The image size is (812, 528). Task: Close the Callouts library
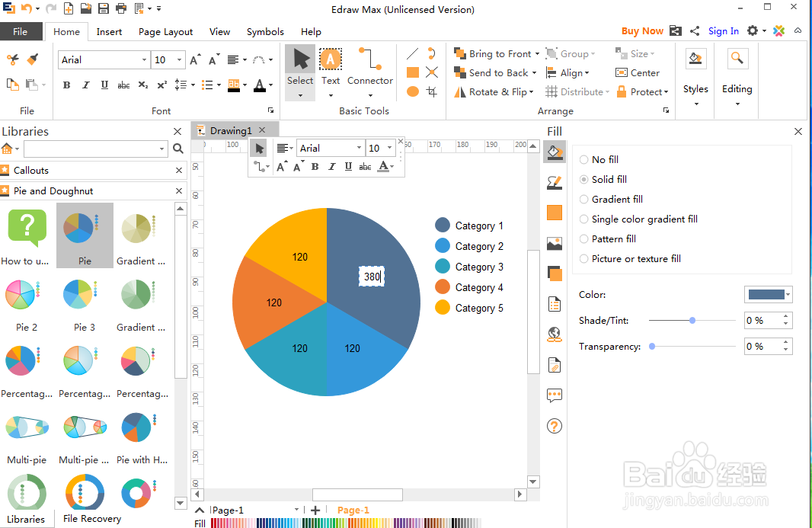click(x=179, y=171)
